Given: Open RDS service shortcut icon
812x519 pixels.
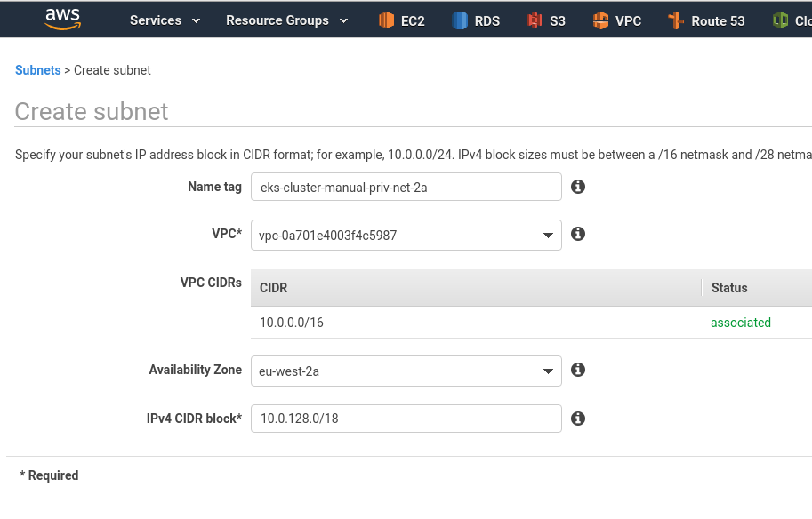Looking at the screenshot, I should pos(460,20).
